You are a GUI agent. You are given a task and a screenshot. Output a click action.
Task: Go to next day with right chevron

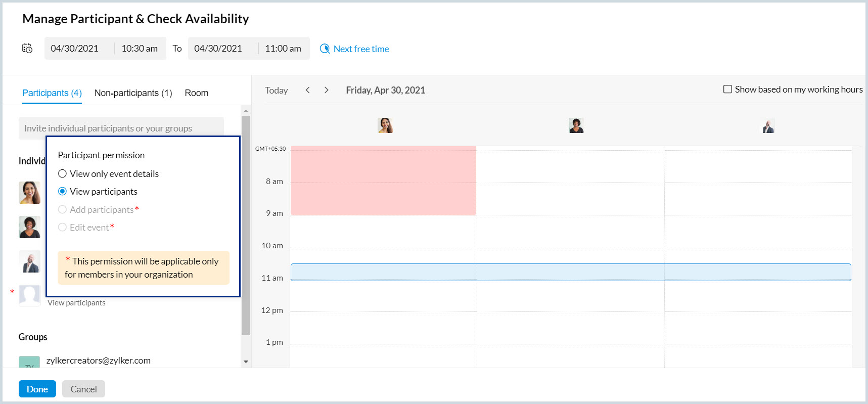click(x=327, y=90)
